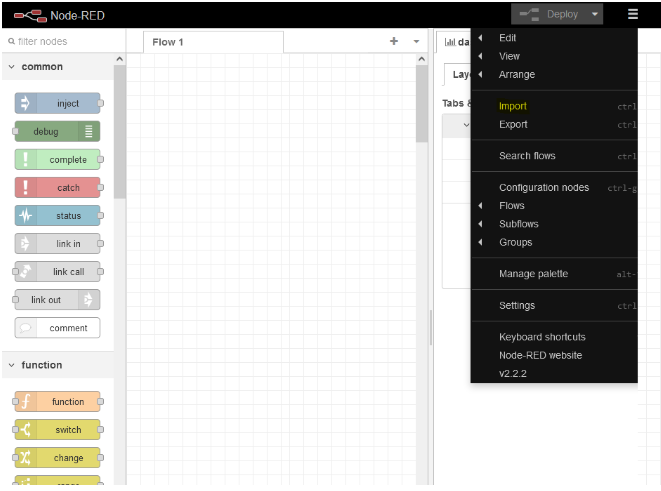
Task: Choose Import from the menu
Action: tap(554, 106)
